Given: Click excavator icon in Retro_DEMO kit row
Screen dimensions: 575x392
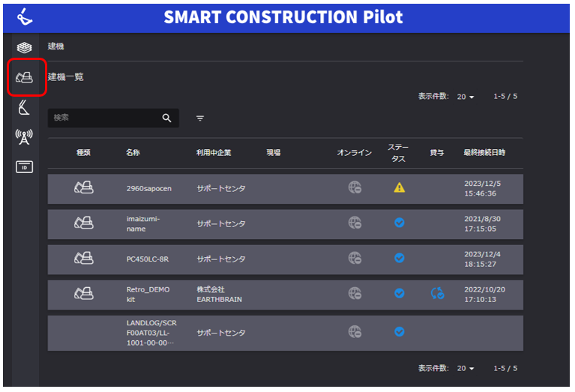Looking at the screenshot, I should pos(84,293).
